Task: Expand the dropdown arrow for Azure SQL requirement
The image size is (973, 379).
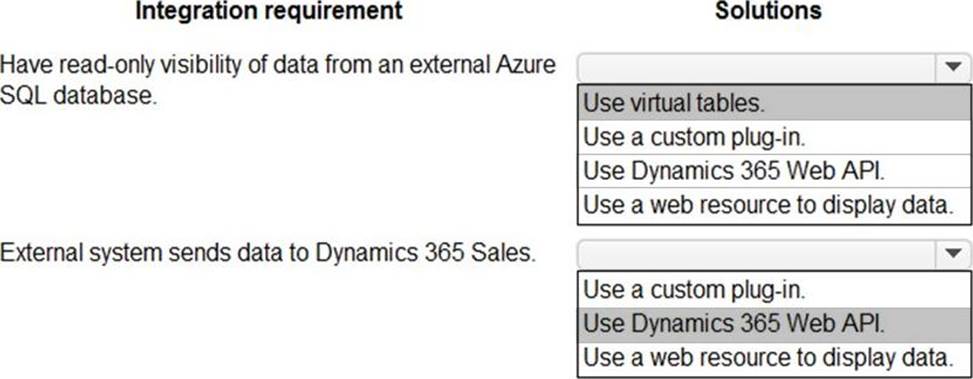Action: pos(953,66)
